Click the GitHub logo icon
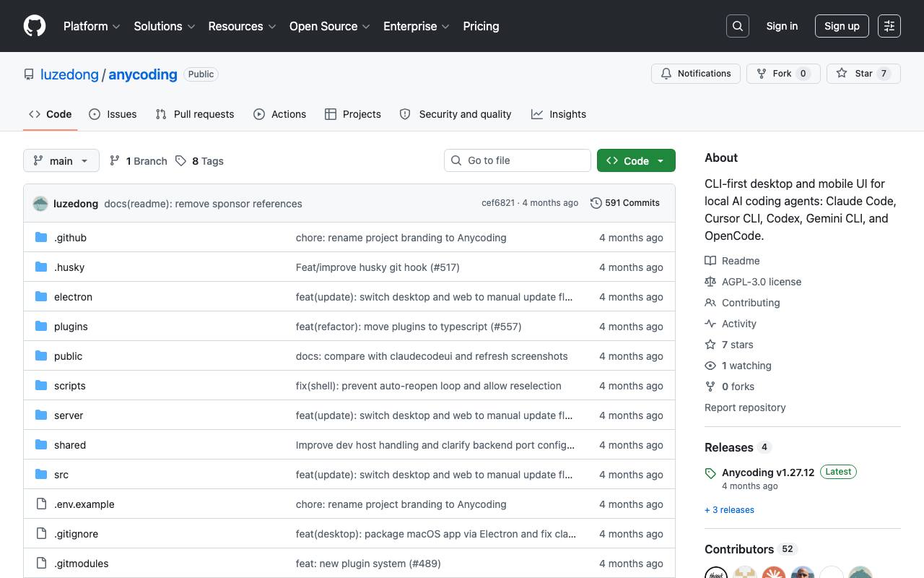 pyautogui.click(x=35, y=26)
